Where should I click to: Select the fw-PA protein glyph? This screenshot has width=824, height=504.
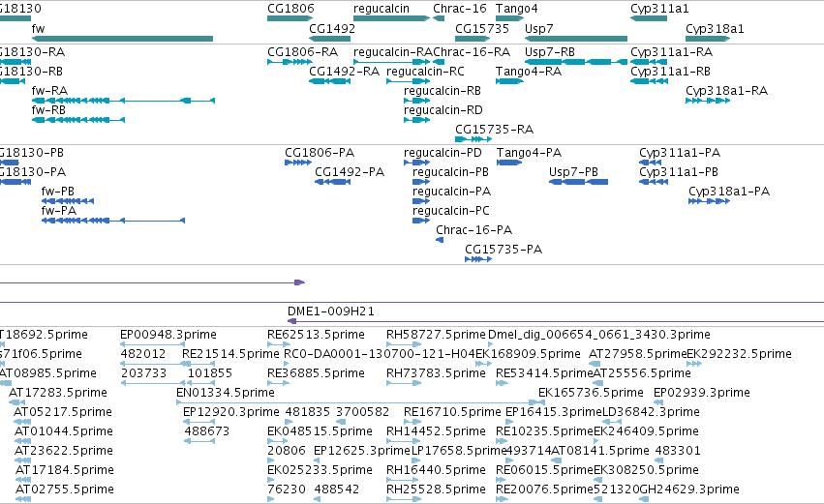click(x=113, y=221)
